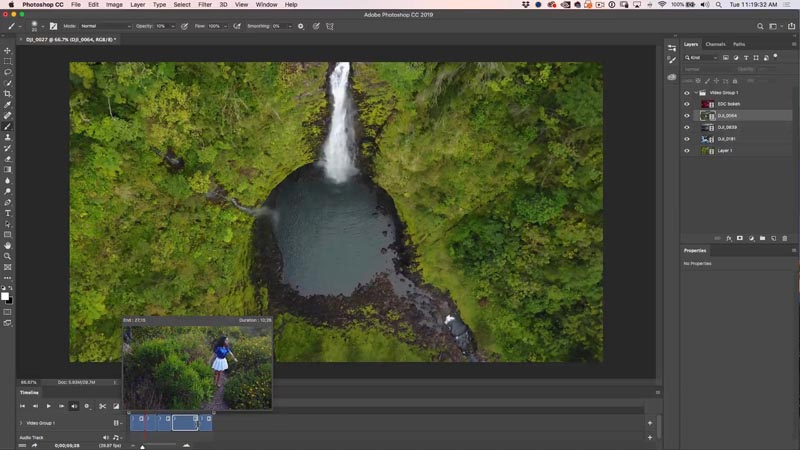Hide the DJI_0181 layer
Screen dimensions: 800x450
click(x=687, y=139)
